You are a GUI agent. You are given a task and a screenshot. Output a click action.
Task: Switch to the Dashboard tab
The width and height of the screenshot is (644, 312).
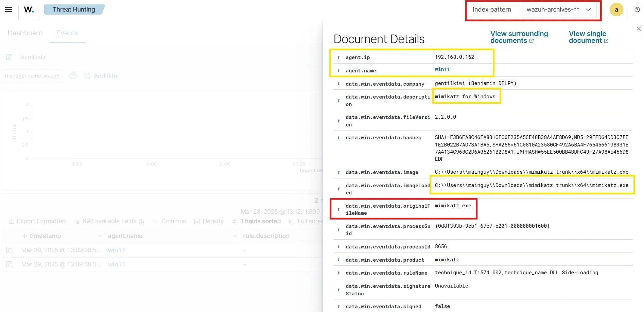click(x=25, y=33)
